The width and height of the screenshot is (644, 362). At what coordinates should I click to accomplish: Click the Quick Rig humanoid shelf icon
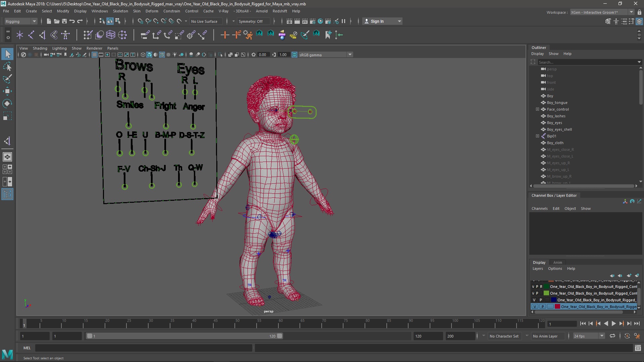point(65,35)
